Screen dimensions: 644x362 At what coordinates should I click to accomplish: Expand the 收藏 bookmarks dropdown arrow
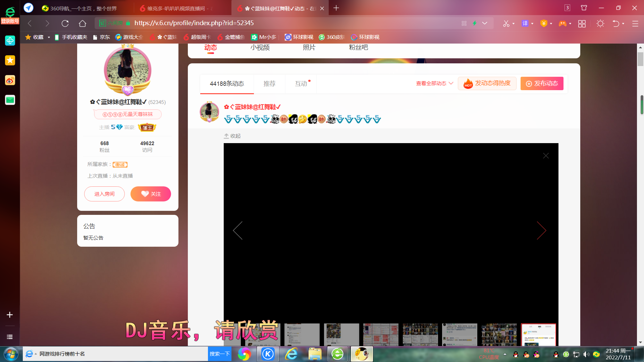(49, 37)
